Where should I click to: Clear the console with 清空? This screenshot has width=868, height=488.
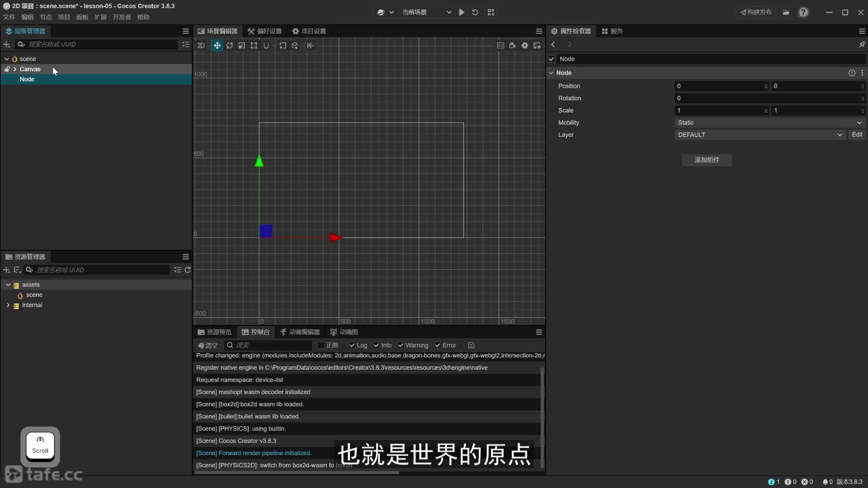(208, 345)
